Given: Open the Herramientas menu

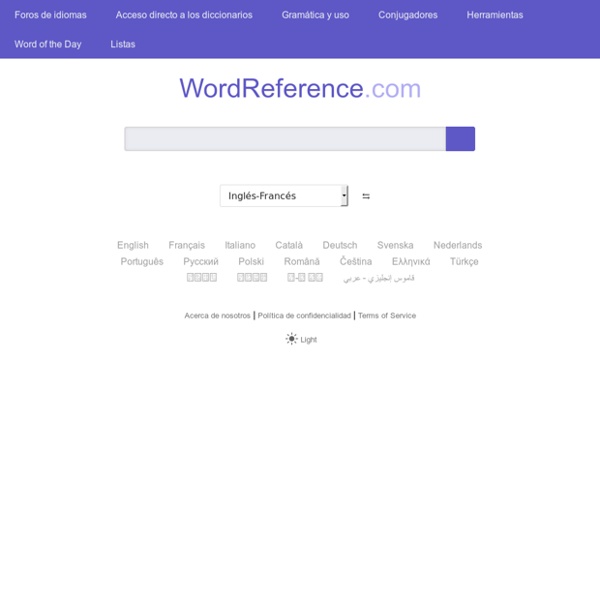Looking at the screenshot, I should (x=494, y=15).
